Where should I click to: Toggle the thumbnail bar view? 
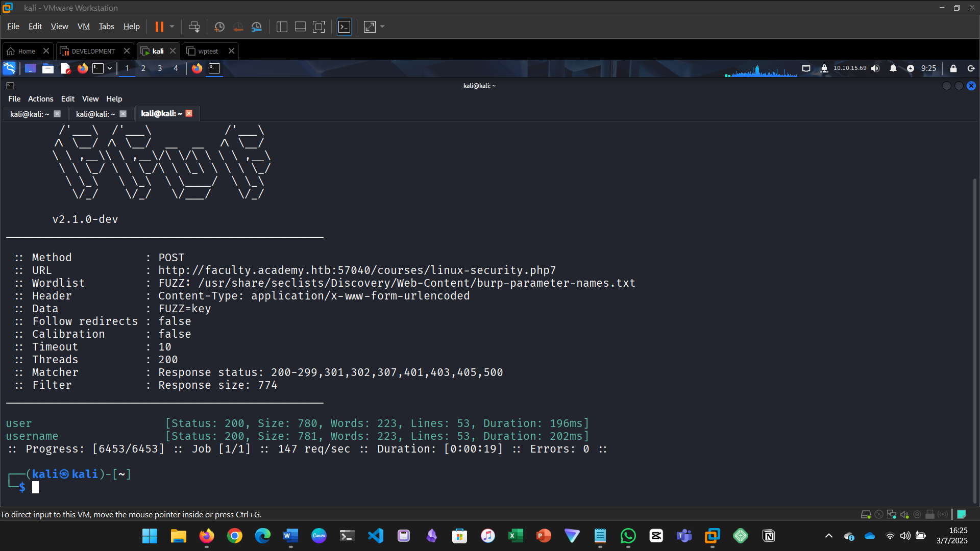300,27
